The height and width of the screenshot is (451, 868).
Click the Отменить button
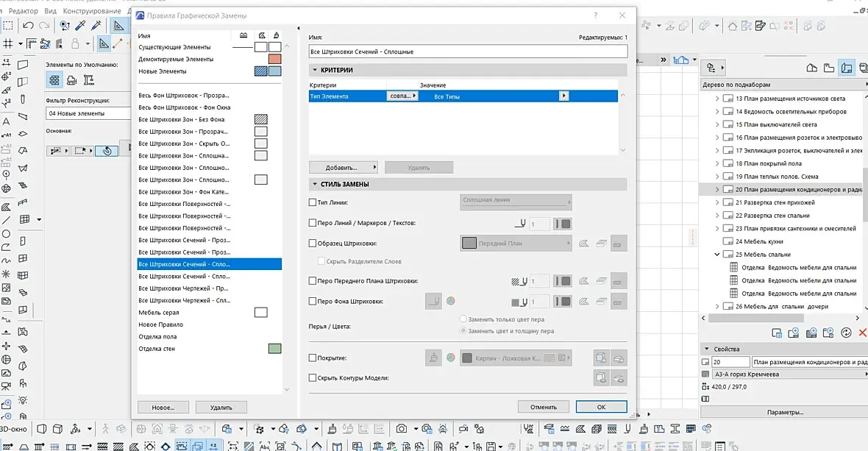click(543, 407)
